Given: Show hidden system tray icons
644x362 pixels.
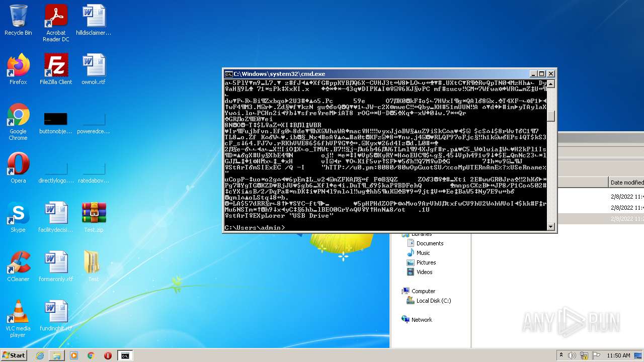Looking at the screenshot, I should coord(561,355).
